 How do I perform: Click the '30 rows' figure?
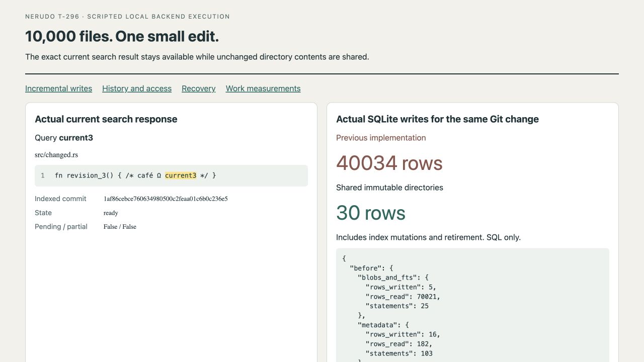[371, 213]
